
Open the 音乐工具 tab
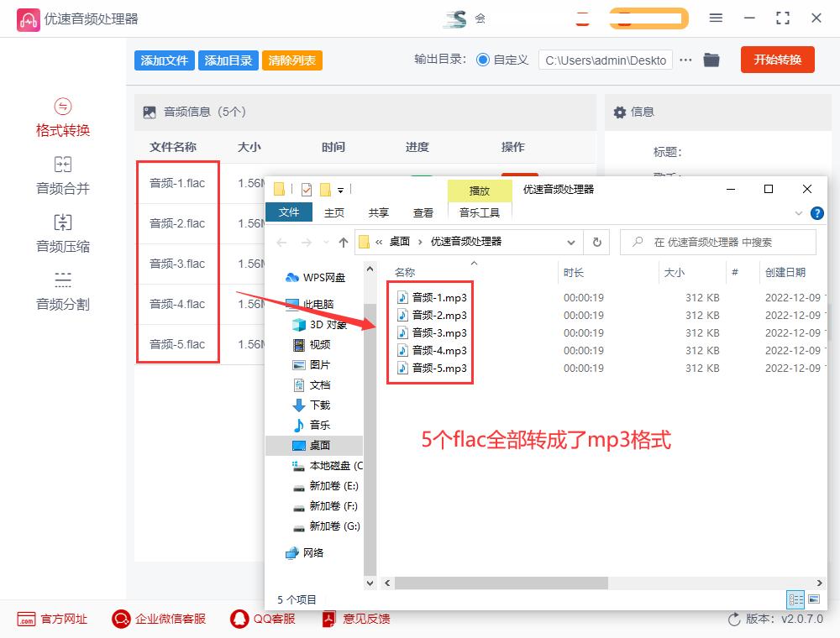tap(480, 212)
